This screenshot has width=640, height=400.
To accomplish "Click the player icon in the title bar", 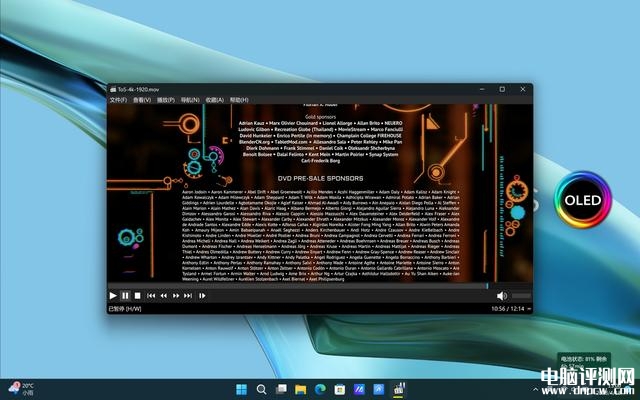I will pyautogui.click(x=113, y=89).
